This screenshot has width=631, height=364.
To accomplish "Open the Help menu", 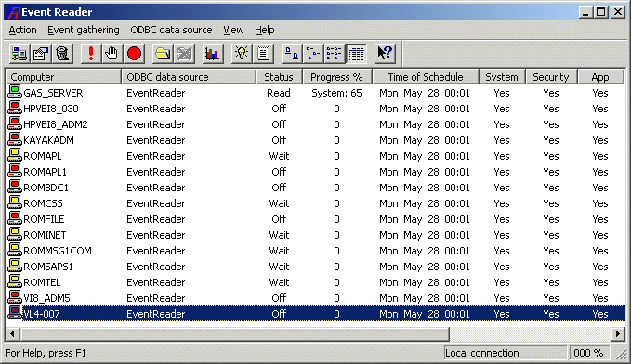I will 265,30.
